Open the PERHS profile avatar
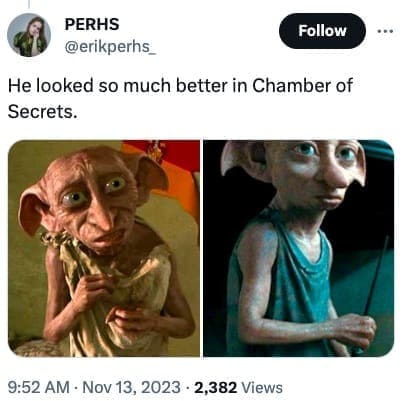The height and width of the screenshot is (401, 404). [x=29, y=35]
